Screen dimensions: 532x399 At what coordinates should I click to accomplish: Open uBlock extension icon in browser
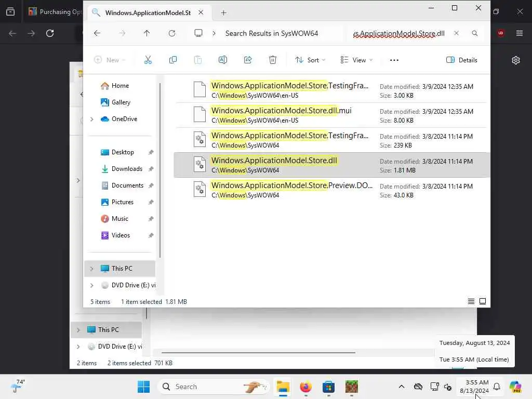pos(501,33)
